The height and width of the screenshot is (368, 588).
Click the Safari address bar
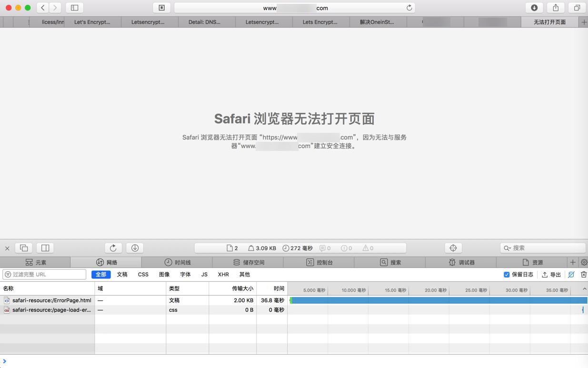coord(295,8)
